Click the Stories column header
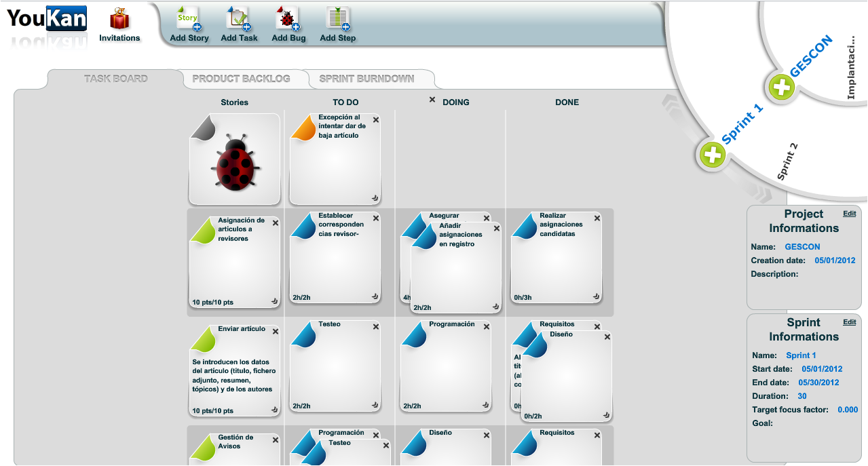This screenshot has width=868, height=466. click(234, 102)
